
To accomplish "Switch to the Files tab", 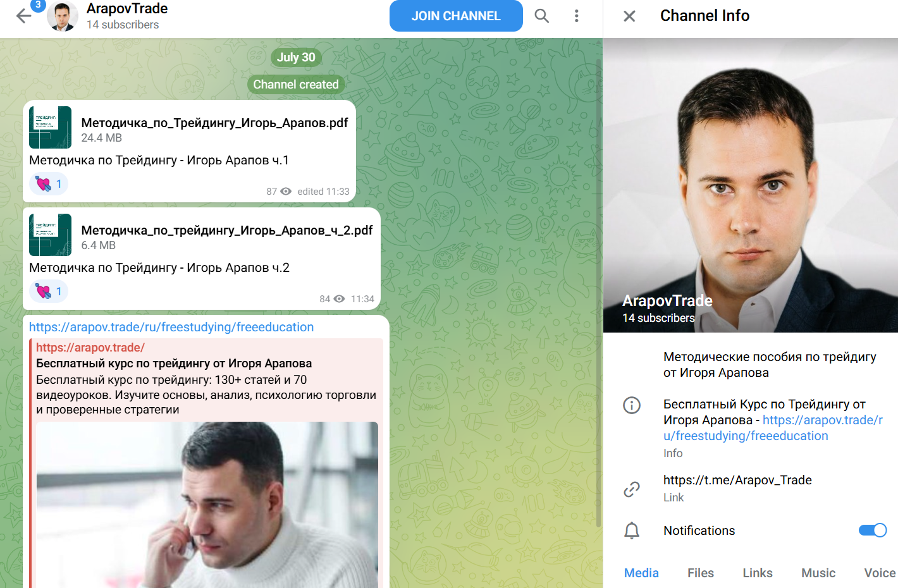I will pos(700,573).
